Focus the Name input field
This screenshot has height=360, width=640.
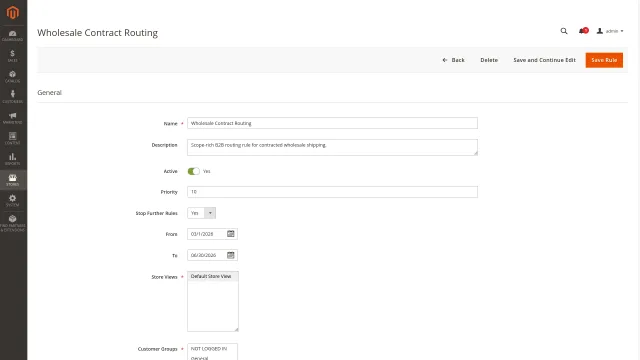332,123
